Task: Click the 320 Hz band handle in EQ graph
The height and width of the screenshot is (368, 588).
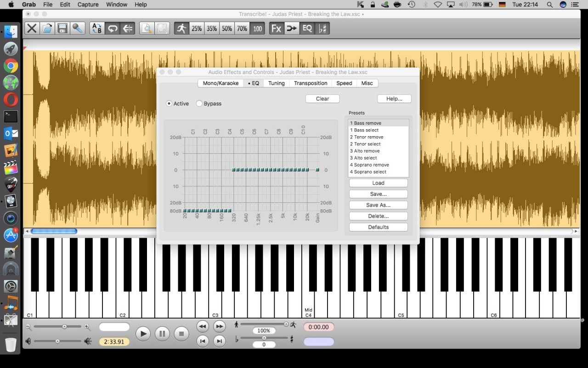Action: (x=234, y=170)
